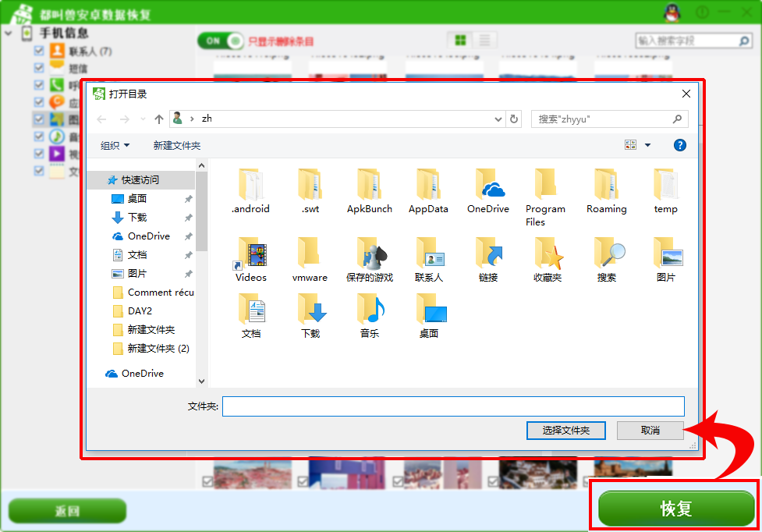The image size is (762, 532).
Task: Toggle the ON switch for deleted-only items
Action: pyautogui.click(x=221, y=41)
